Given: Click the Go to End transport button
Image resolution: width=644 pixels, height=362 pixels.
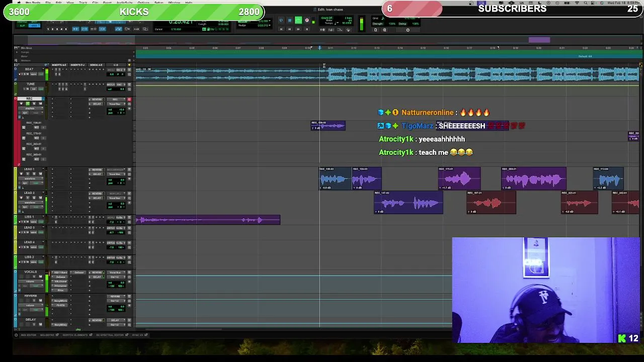Looking at the screenshot, I should [x=307, y=29].
